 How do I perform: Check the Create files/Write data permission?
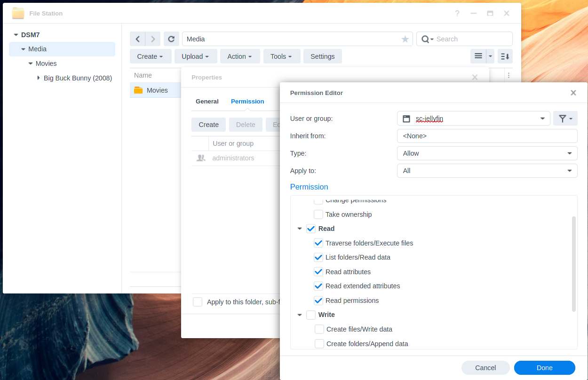319,329
